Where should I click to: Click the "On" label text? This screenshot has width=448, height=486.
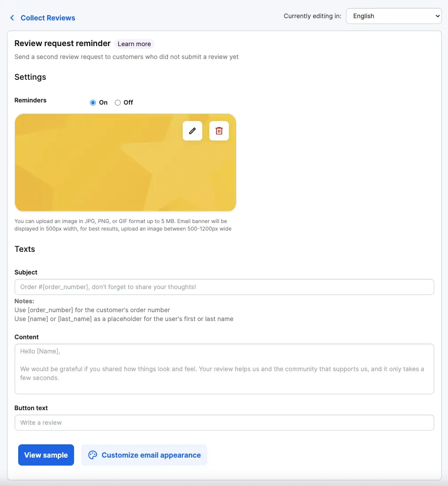coord(103,102)
